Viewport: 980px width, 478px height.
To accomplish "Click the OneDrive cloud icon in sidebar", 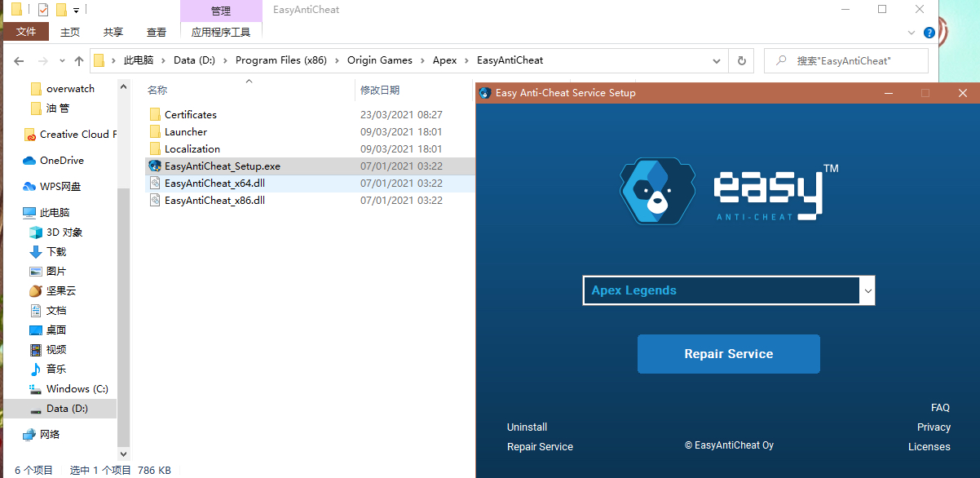I will pos(30,161).
